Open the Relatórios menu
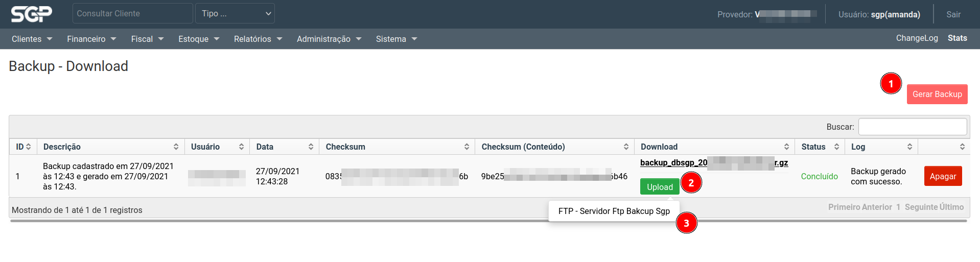 (x=258, y=39)
